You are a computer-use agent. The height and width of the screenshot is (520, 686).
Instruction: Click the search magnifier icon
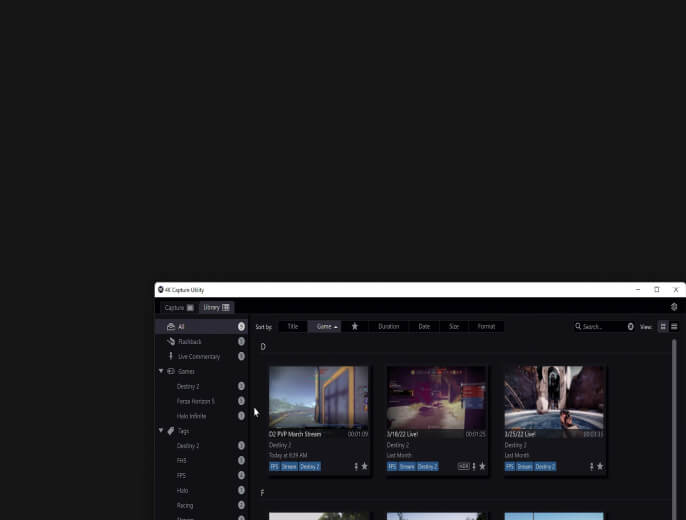pos(578,326)
